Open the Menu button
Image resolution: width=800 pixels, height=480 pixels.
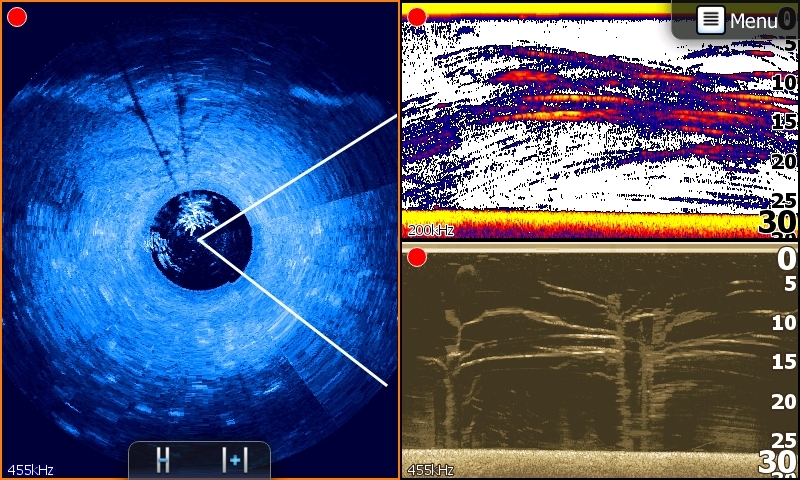tap(736, 20)
